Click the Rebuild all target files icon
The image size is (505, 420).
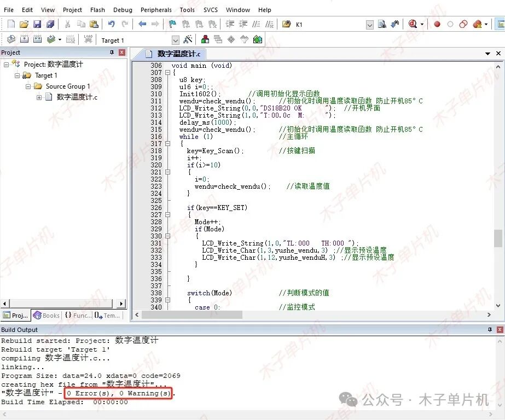37,39
